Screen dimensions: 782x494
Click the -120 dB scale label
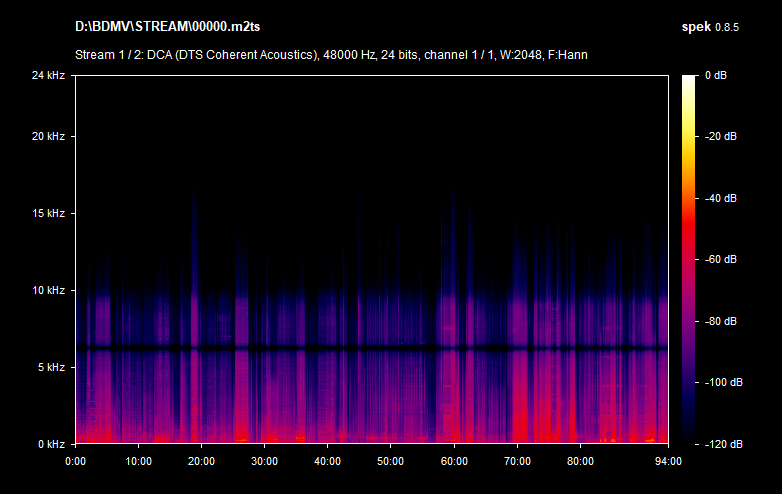point(720,444)
